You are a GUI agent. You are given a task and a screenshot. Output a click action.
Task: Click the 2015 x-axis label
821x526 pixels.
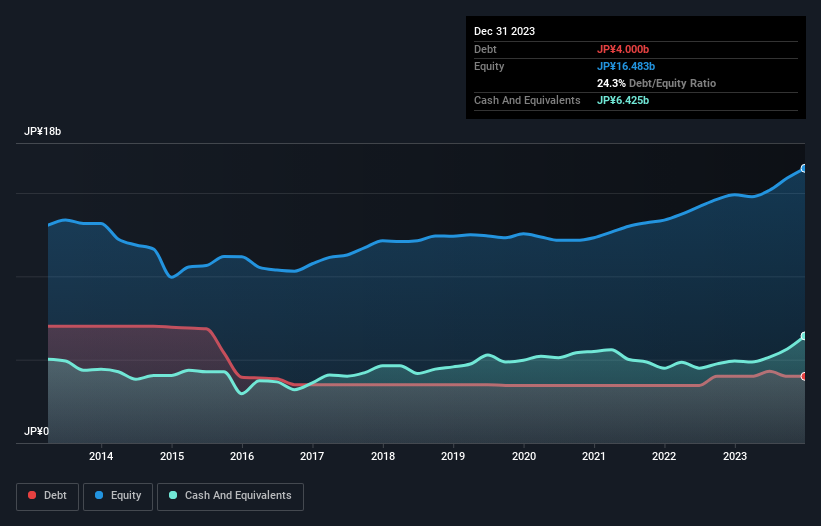pyautogui.click(x=172, y=456)
